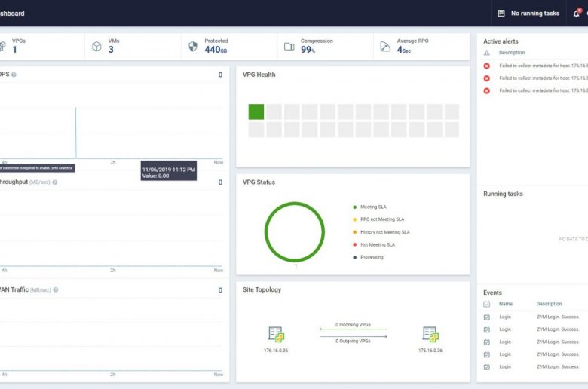Click fourth Login event icon
This screenshot has width=588, height=389.
[487, 354]
